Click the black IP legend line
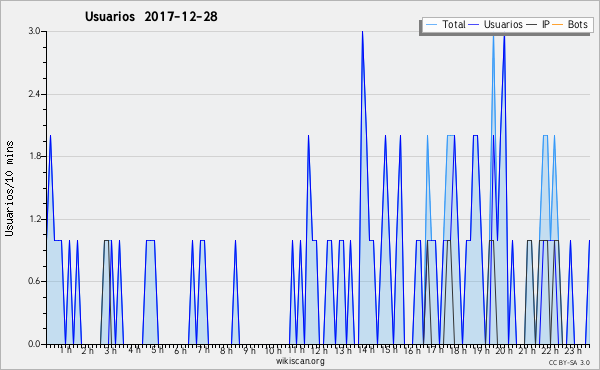 point(532,25)
